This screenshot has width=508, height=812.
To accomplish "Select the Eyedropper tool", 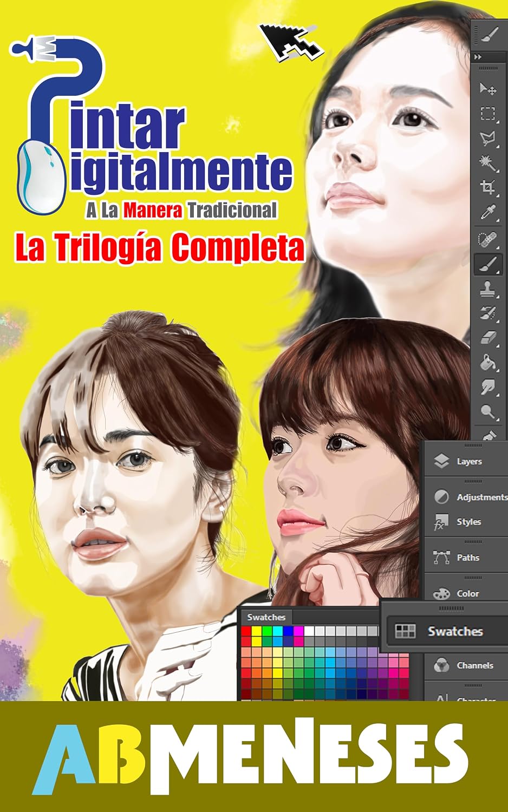I will point(488,213).
